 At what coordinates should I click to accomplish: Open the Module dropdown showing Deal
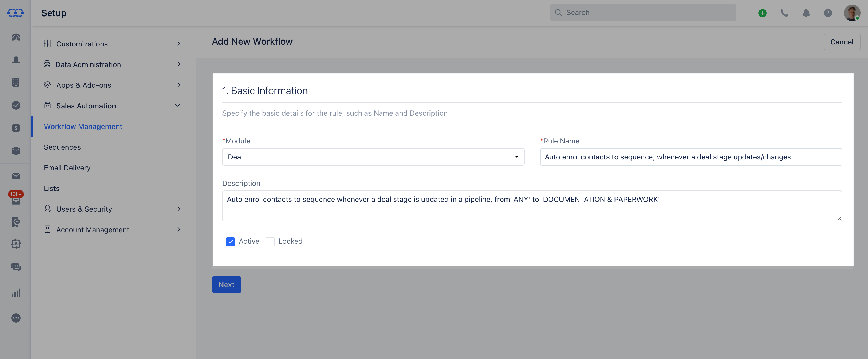click(x=373, y=157)
